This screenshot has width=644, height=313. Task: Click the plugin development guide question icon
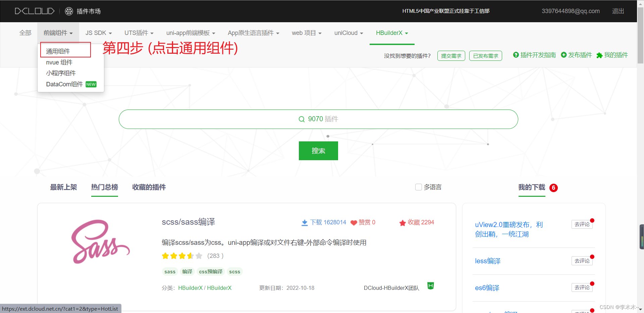pos(516,55)
